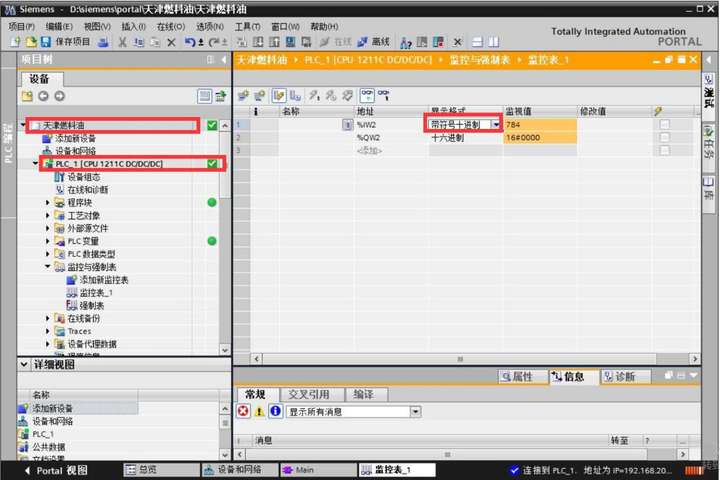Tick the modify checkbox for the %QW2 row
This screenshot has height=480, width=720.
[x=664, y=137]
